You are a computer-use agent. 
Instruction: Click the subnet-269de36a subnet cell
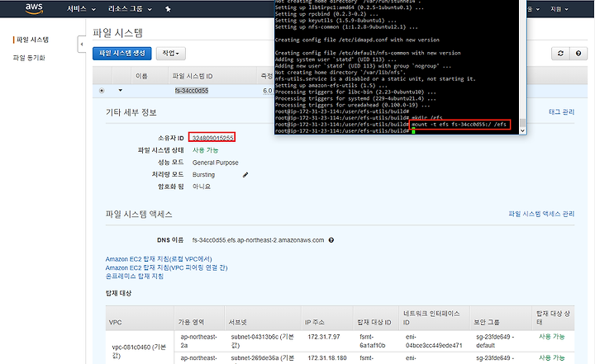point(262,358)
